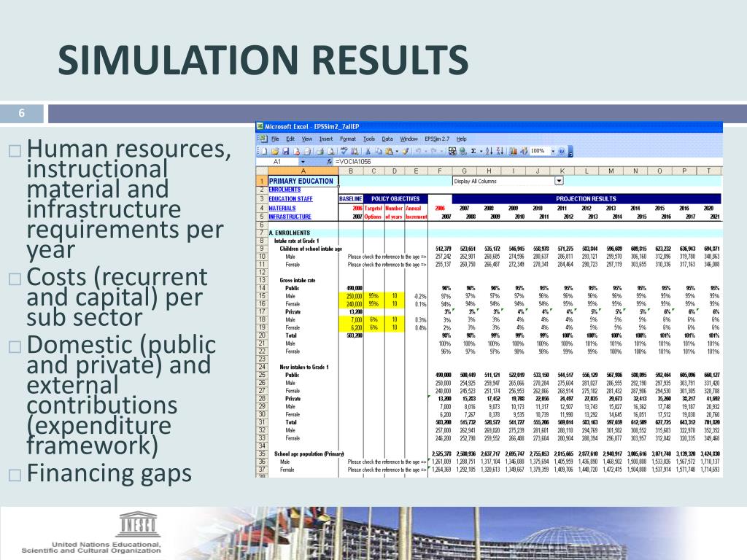The height and width of the screenshot is (560, 747).
Task: Click the Name Box showing A1
Action: 277,162
